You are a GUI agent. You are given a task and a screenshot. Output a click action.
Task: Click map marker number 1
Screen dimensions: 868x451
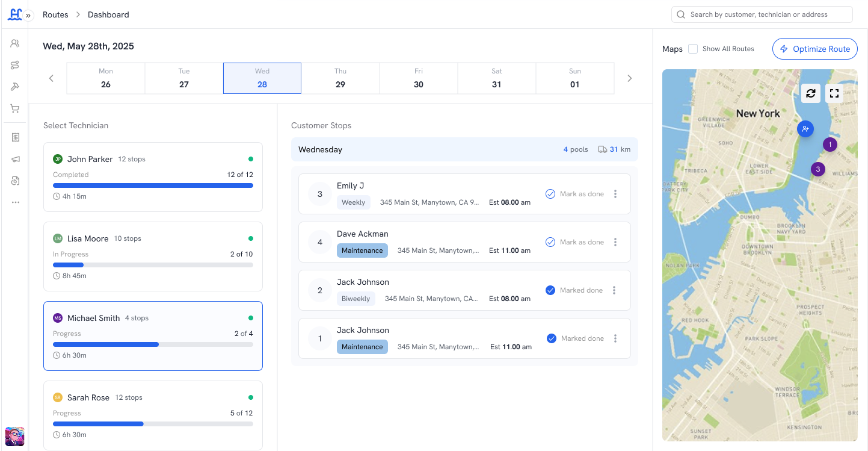(830, 145)
